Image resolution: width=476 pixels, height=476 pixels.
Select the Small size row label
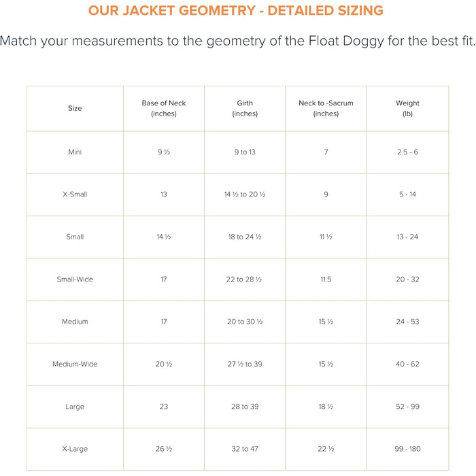(x=75, y=237)
